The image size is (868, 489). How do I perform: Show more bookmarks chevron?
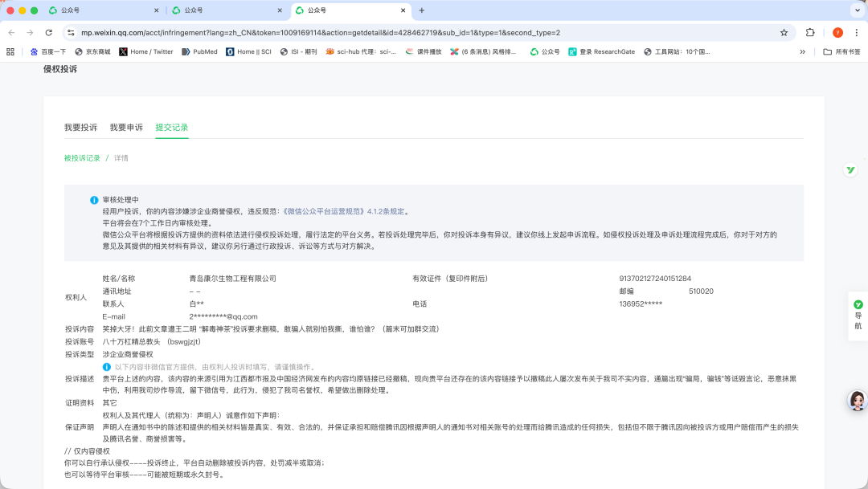click(x=802, y=51)
